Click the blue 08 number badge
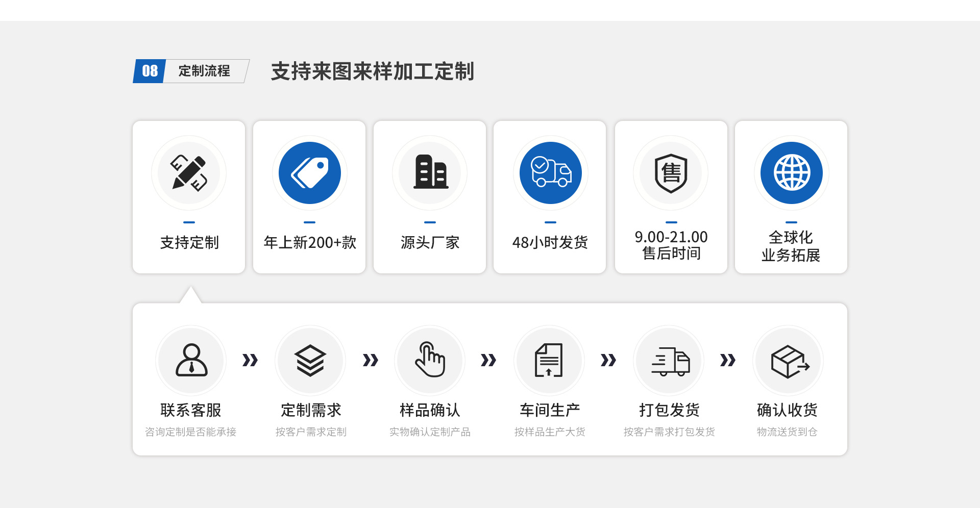The height and width of the screenshot is (508, 980). tap(150, 71)
